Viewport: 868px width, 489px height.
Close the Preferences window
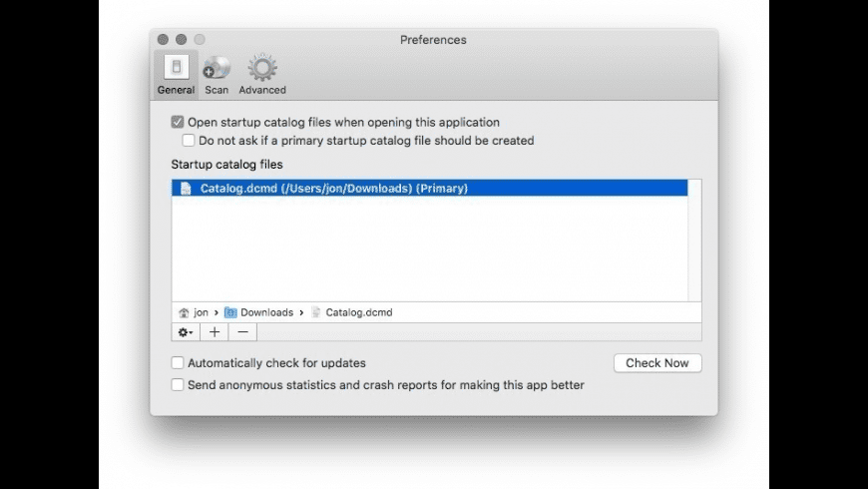click(x=163, y=39)
